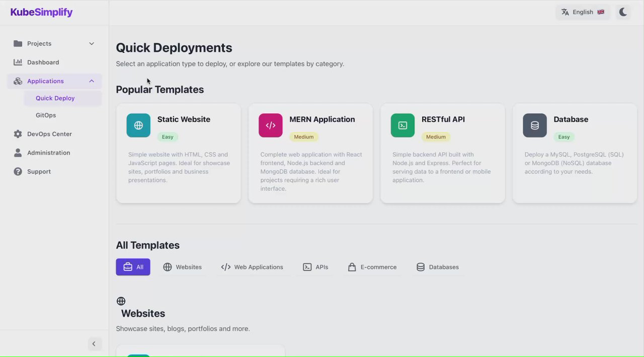The width and height of the screenshot is (644, 357).
Task: Click the Database cylinder icon
Action: tap(535, 125)
